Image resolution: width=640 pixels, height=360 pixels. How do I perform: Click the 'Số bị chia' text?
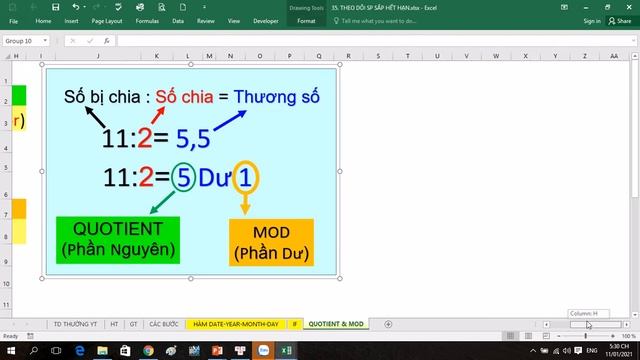pos(102,97)
